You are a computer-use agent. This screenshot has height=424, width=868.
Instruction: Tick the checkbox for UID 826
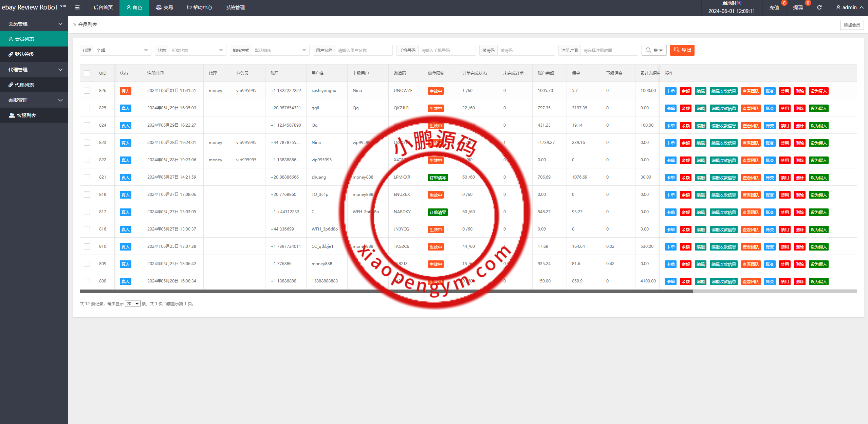(x=87, y=91)
